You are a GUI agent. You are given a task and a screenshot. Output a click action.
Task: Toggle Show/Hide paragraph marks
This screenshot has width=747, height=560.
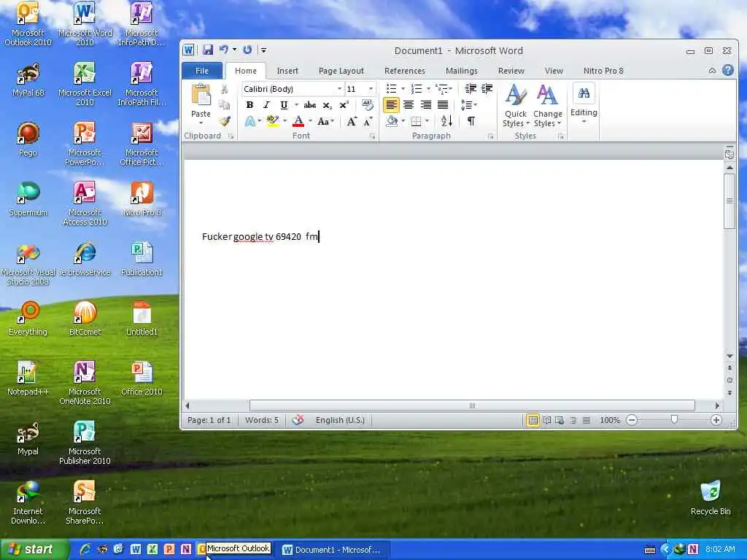click(471, 121)
